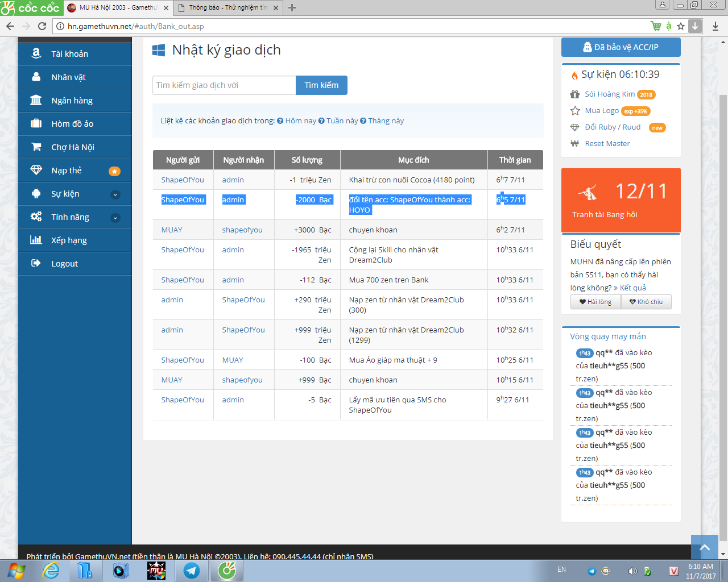
Task: Click the transaction search input field
Action: point(224,85)
